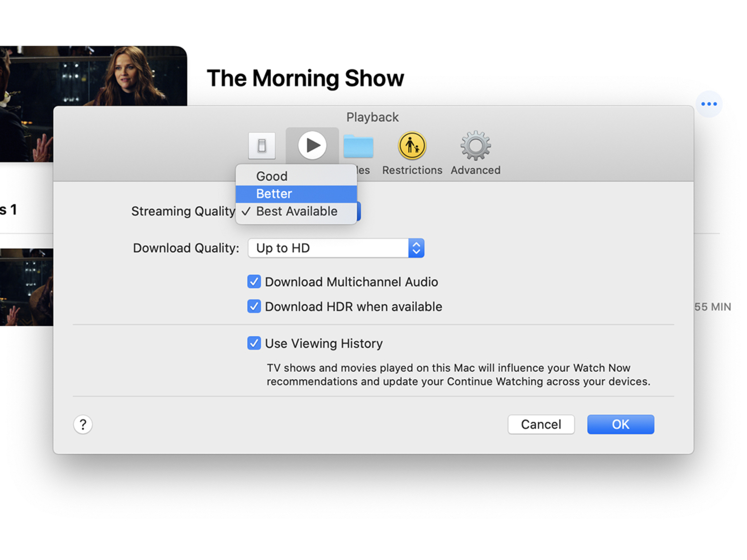The width and height of the screenshot is (747, 560).
Task: Select the Playback play-button icon
Action: coord(312,146)
